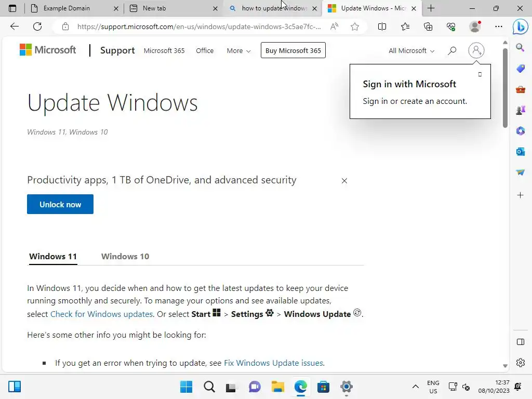This screenshot has width=532, height=399.
Task: View site information lock icon
Action: tap(65, 26)
